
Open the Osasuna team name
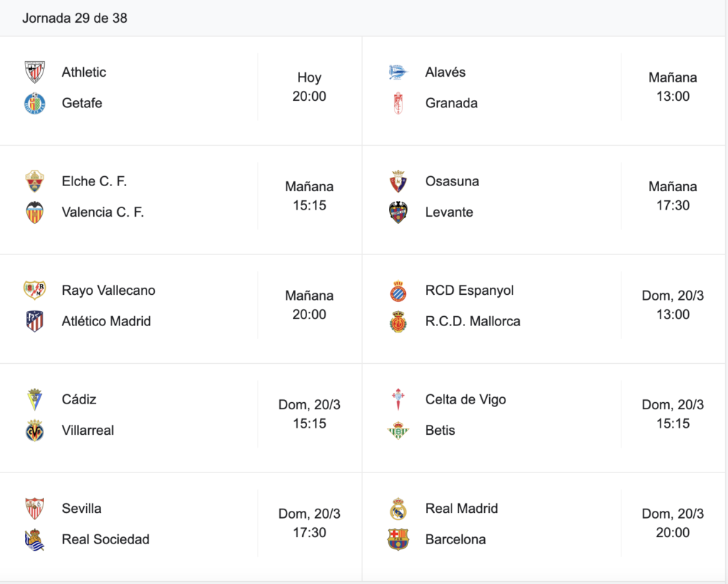tap(451, 181)
